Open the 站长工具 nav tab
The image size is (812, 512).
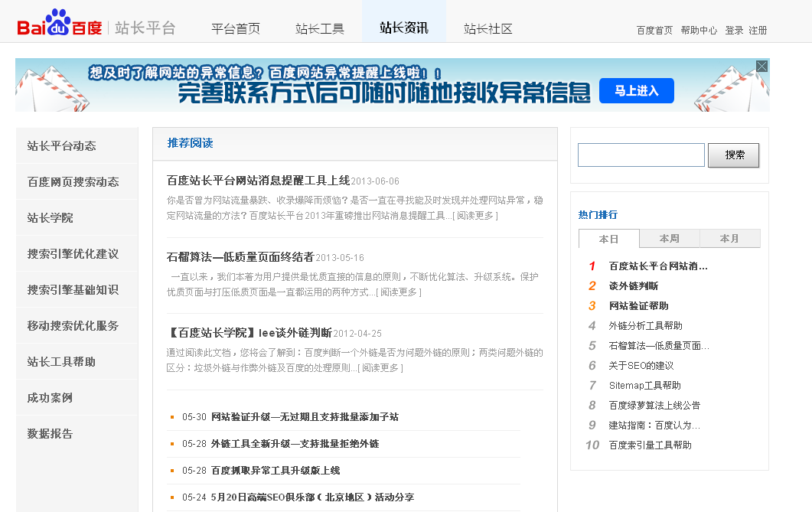(319, 28)
